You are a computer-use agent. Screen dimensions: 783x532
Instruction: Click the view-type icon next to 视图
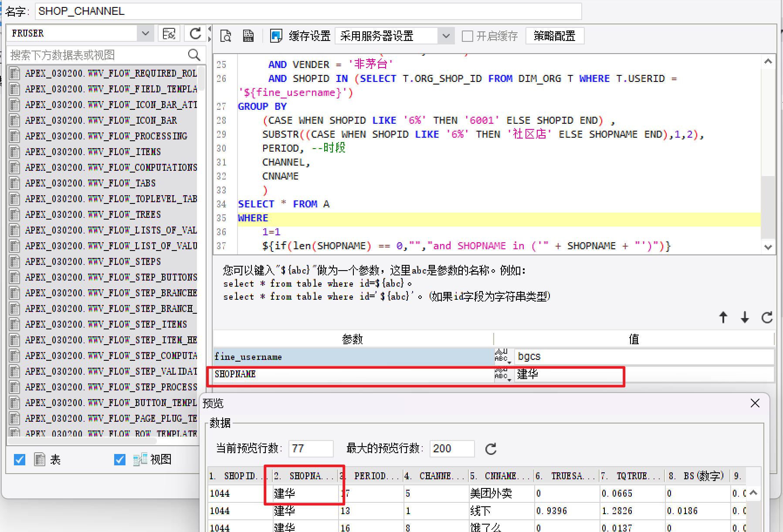(140, 459)
